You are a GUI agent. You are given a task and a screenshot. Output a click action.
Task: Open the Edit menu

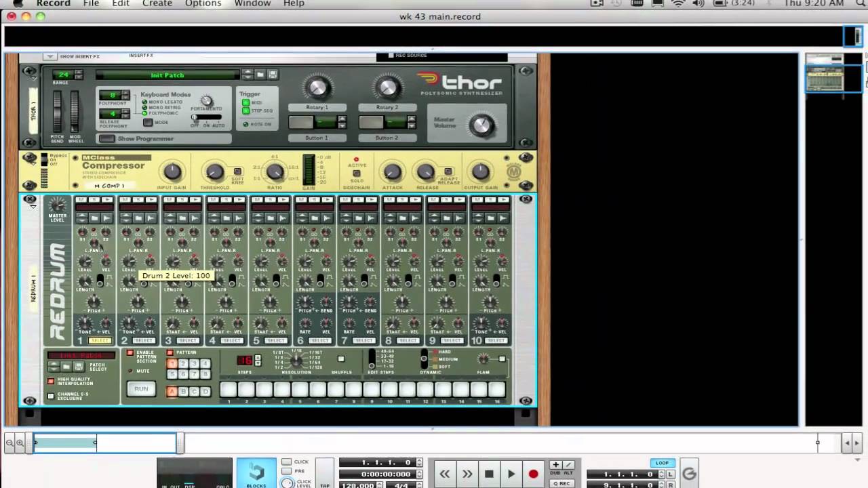[x=121, y=3]
